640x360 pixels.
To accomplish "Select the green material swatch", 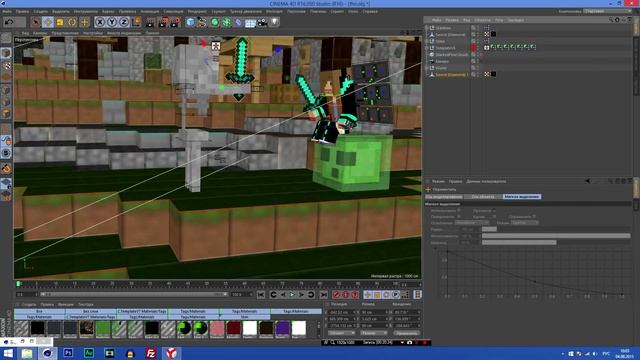I will tap(103, 329).
